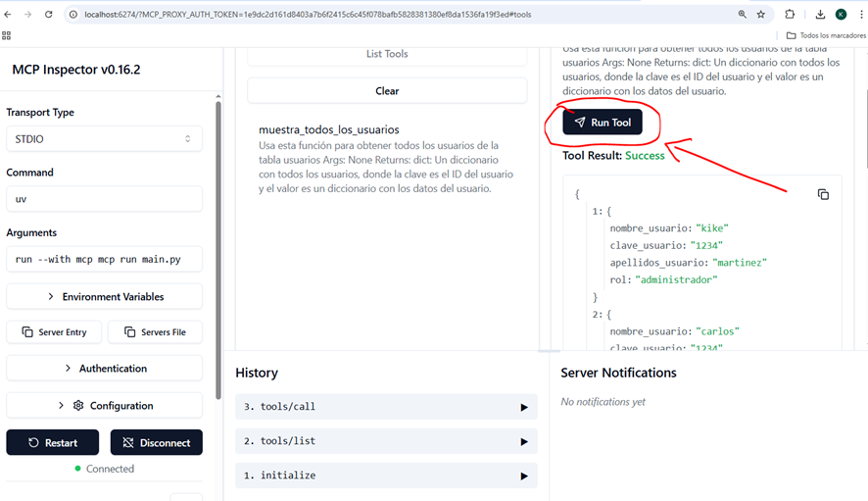Select the muestra_todos_los_usuarios tool

tap(329, 129)
